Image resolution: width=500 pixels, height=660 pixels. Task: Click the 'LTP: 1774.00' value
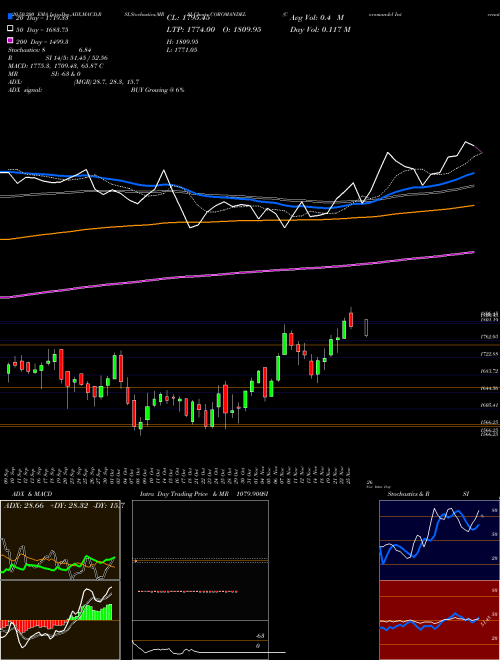[x=191, y=29]
